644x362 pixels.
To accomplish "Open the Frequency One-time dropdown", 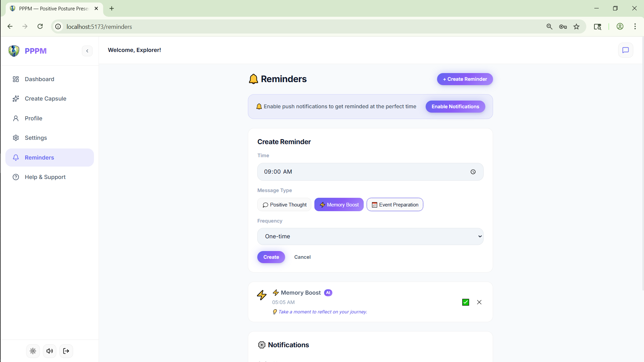I will (370, 237).
